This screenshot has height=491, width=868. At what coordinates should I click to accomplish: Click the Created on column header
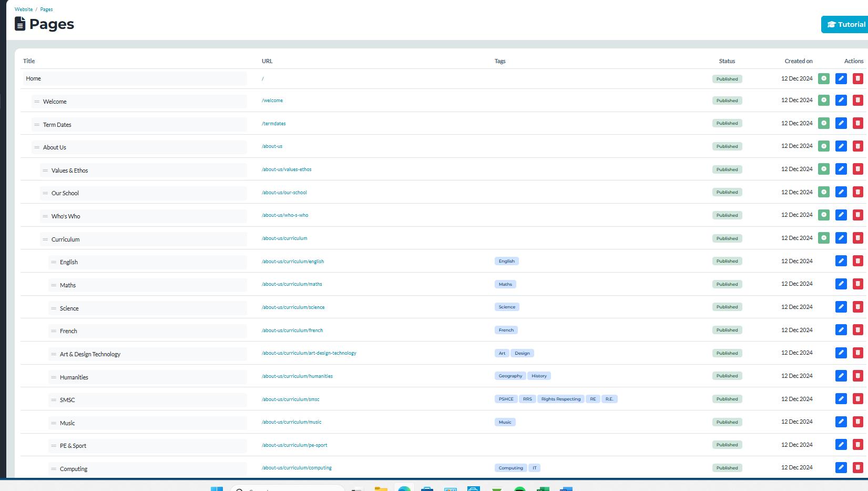799,61
